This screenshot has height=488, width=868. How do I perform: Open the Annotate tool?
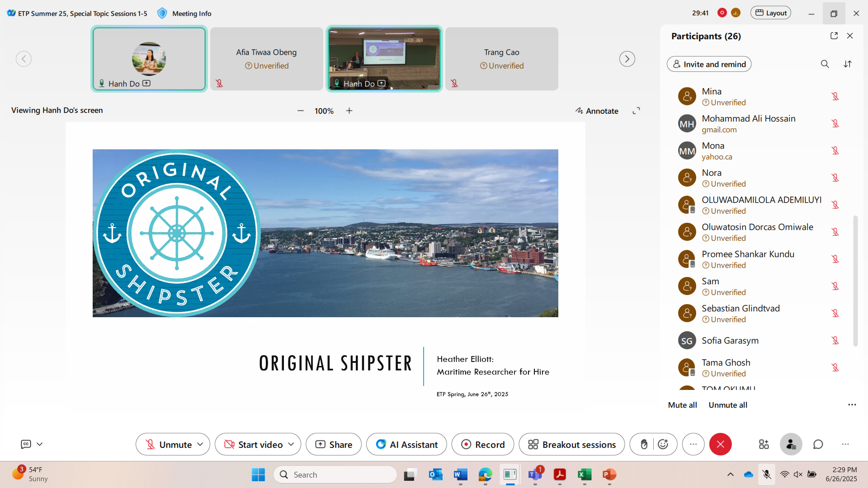[597, 111]
